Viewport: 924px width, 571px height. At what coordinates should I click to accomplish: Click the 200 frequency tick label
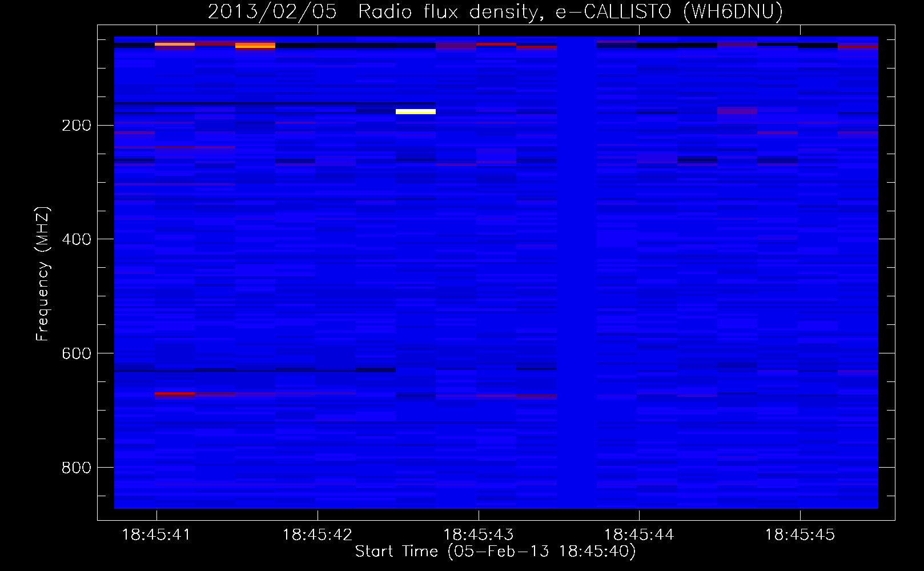(x=77, y=126)
